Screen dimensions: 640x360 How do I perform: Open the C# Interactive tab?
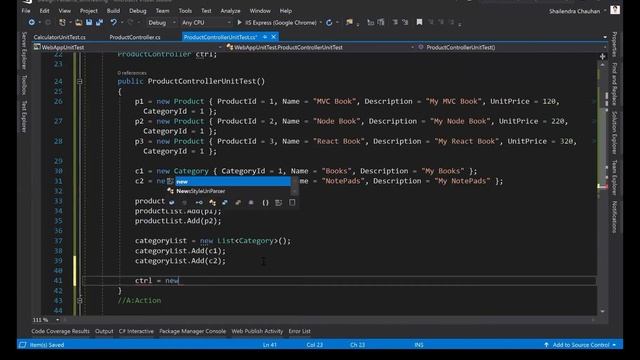(136, 331)
